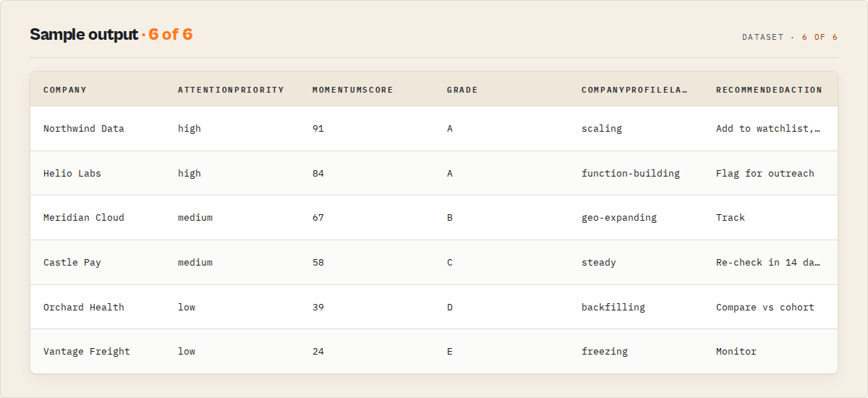
Task: Click Helio Labs' high priority value
Action: (190, 174)
